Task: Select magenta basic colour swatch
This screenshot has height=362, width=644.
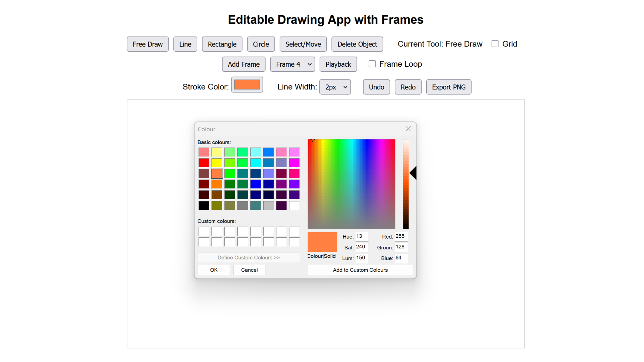Action: click(294, 163)
